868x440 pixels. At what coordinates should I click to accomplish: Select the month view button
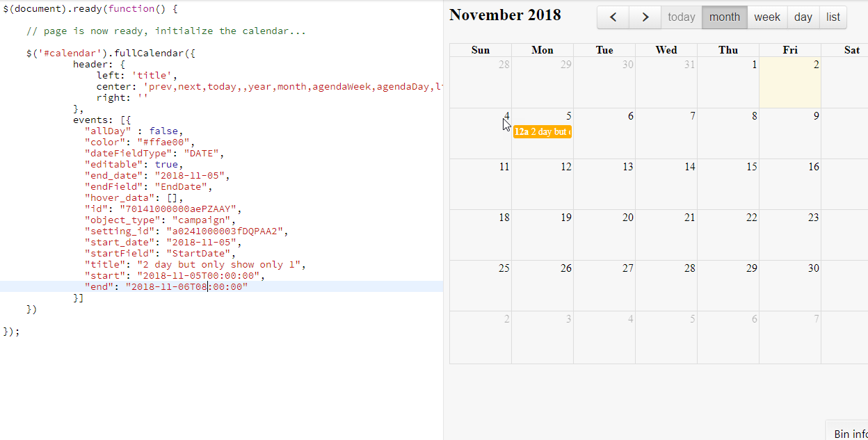pyautogui.click(x=724, y=17)
